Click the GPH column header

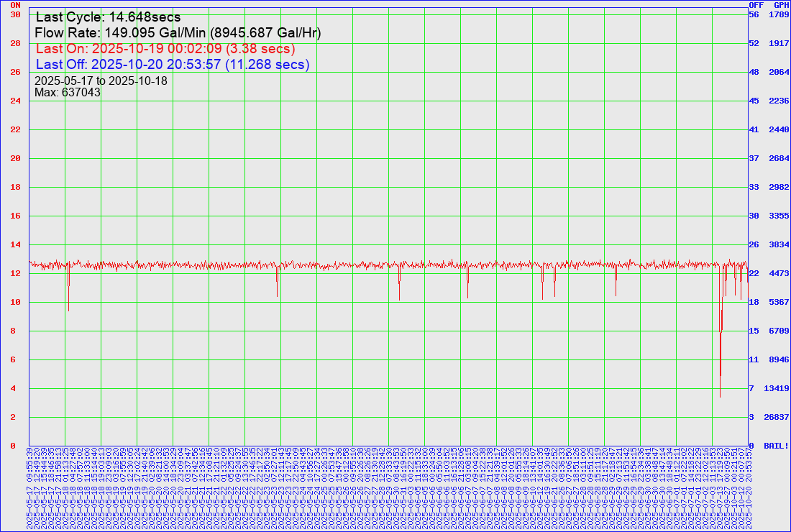[x=781, y=4]
